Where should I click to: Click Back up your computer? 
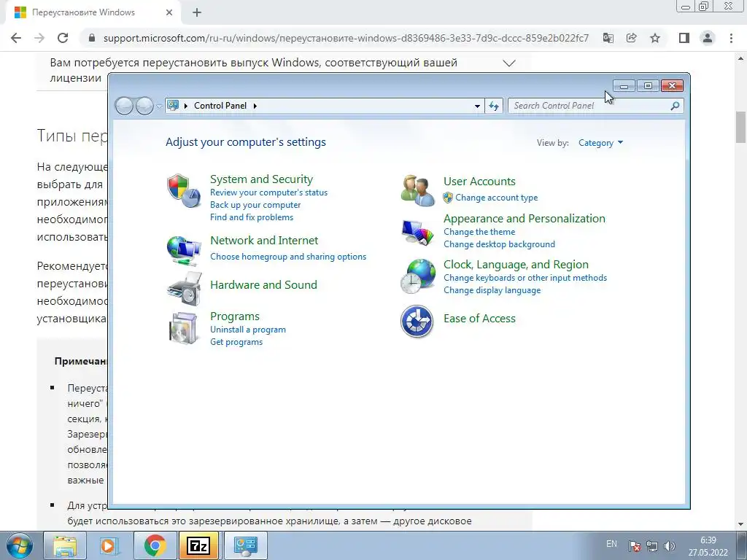[x=255, y=205]
